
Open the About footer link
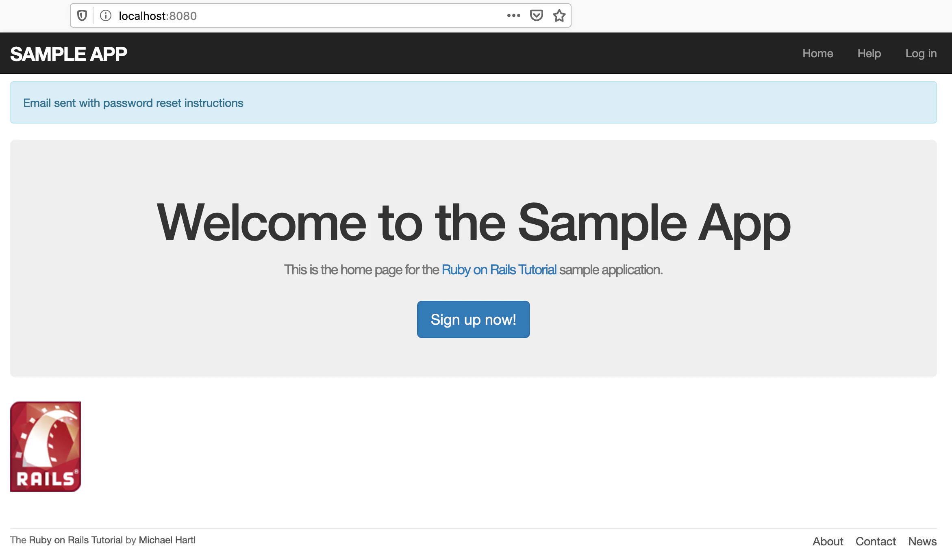[828, 541]
